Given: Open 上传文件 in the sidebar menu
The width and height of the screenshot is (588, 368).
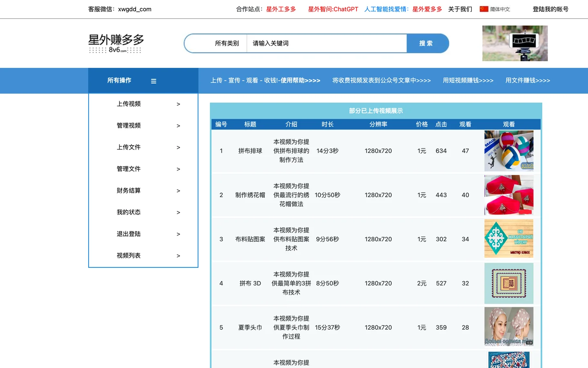Looking at the screenshot, I should (x=129, y=147).
